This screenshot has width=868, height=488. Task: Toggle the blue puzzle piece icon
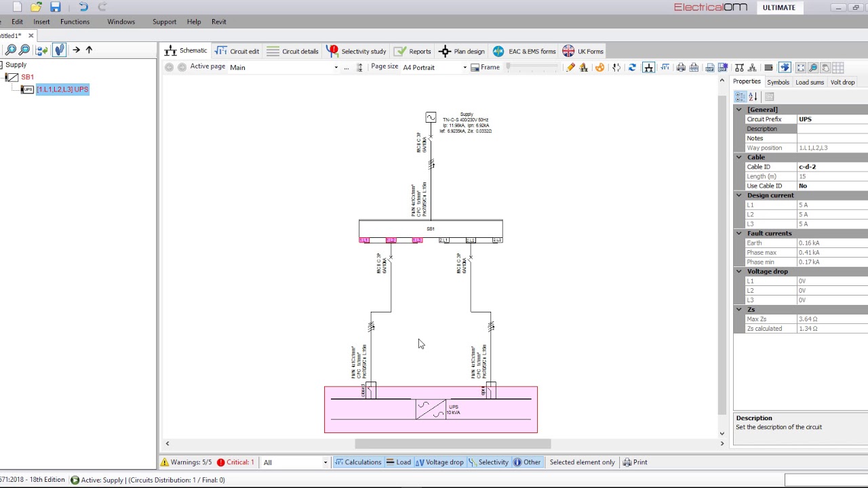[x=785, y=67]
